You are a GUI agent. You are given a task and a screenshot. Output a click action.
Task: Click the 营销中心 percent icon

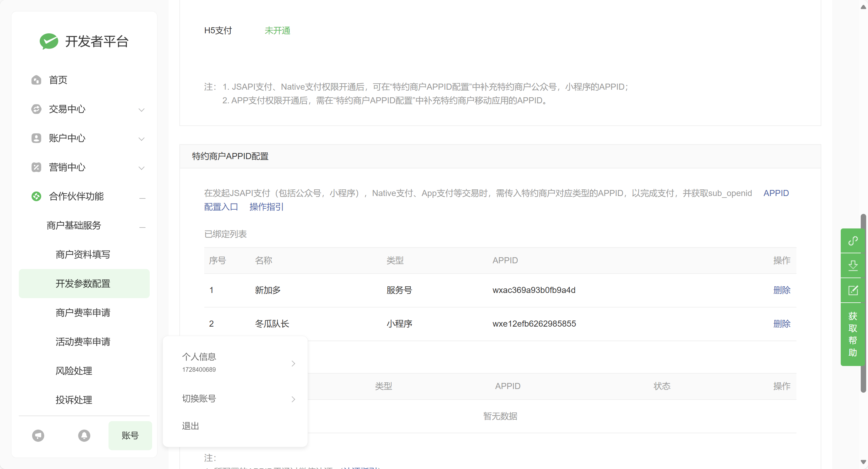point(36,167)
